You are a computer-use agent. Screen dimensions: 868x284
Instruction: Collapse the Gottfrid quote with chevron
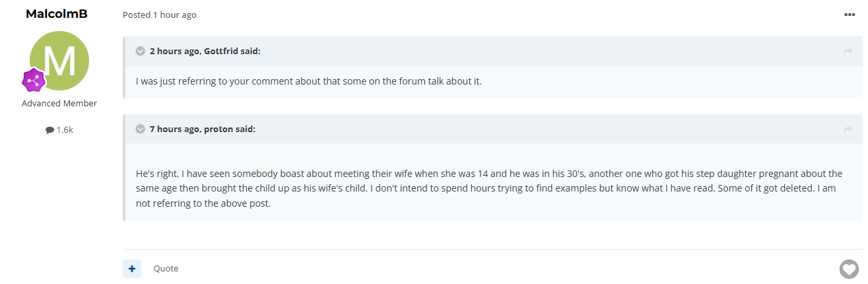141,52
